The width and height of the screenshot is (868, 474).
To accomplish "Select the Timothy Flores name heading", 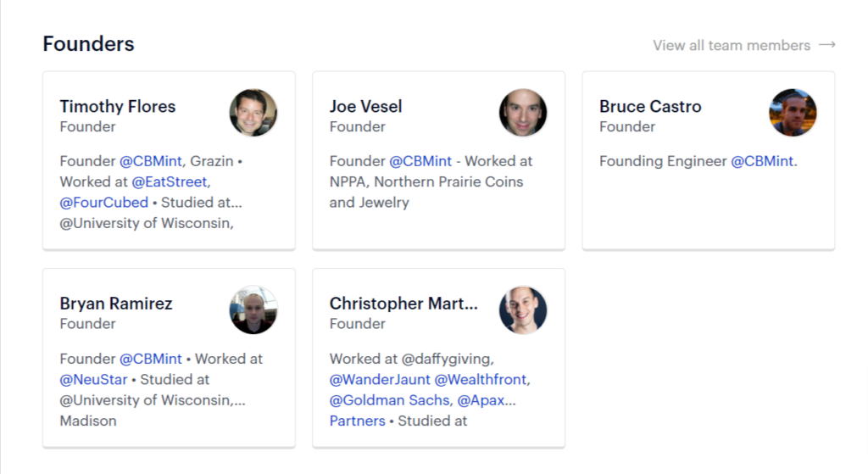I will point(117,106).
